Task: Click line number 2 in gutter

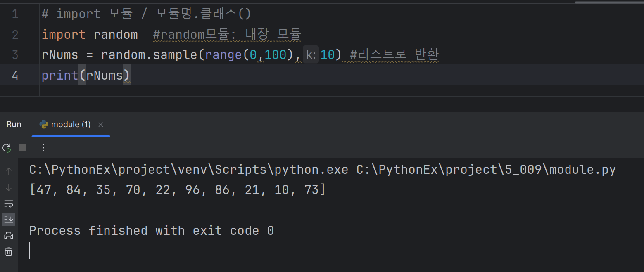Action: point(15,35)
